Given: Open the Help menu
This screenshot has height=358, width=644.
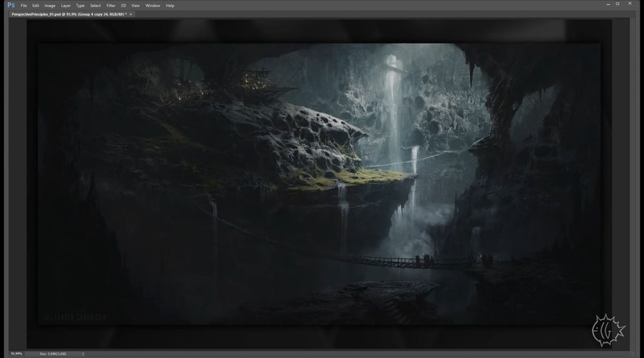Looking at the screenshot, I should [x=170, y=5].
